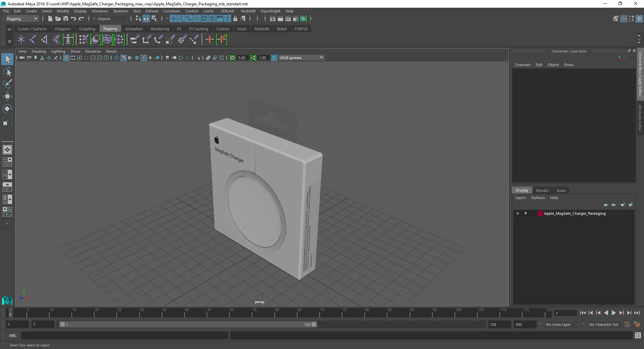Select the Create Locator shelf icon
Image resolution: width=644 pixels, height=349 pixels.
[x=21, y=40]
